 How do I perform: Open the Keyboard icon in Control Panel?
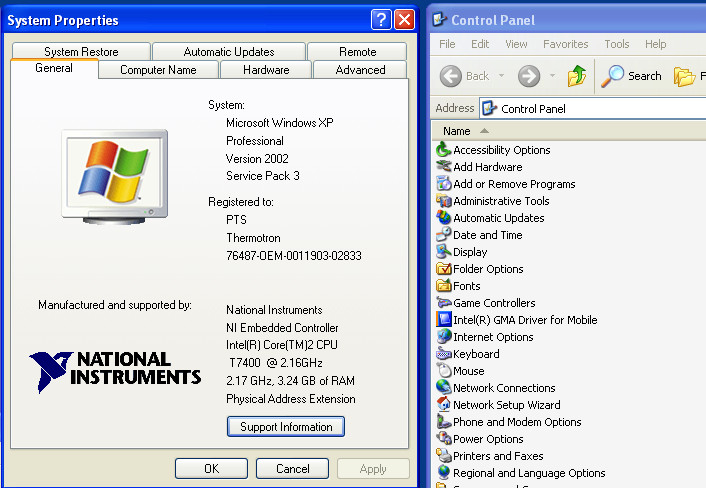tap(444, 354)
